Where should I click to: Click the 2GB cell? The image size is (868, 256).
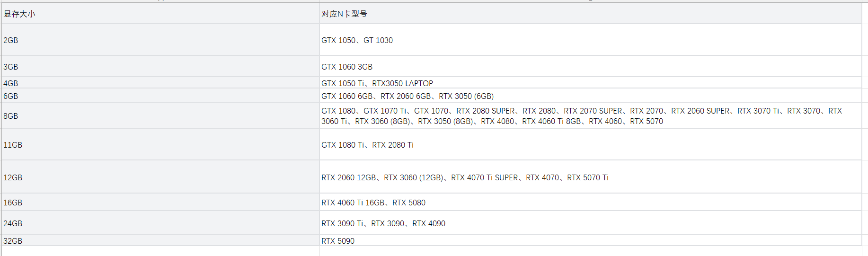(160, 40)
